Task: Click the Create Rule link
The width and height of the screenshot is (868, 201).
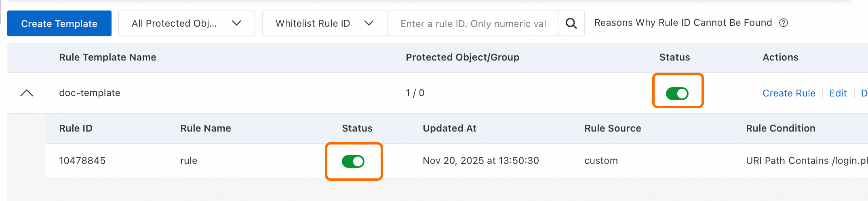Action: pyautogui.click(x=789, y=93)
